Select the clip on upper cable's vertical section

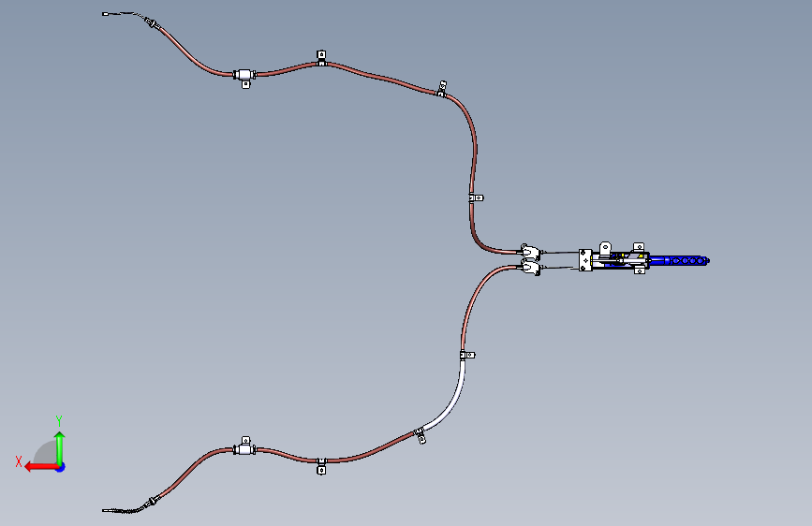[x=477, y=197]
